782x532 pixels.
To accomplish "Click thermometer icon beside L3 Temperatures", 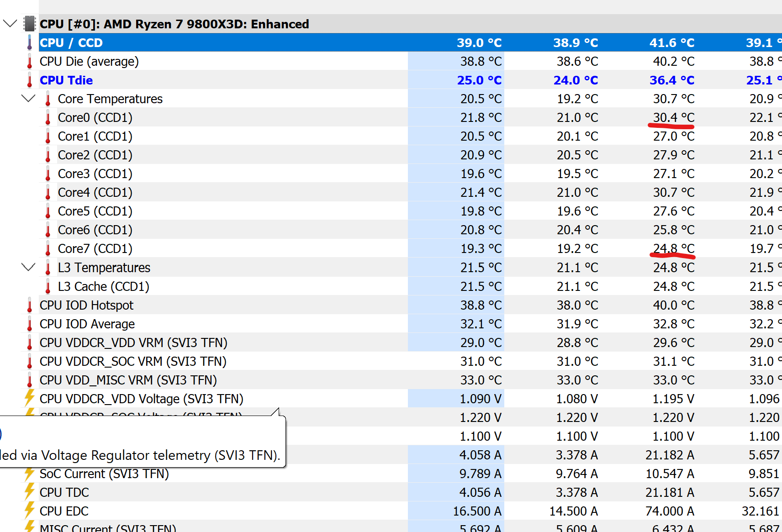I will (48, 267).
